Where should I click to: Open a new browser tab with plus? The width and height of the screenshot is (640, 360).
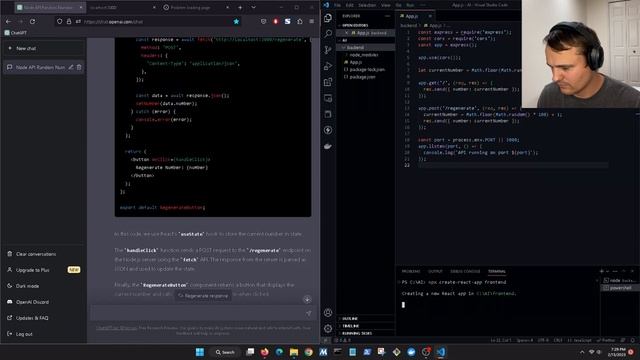click(x=240, y=7)
